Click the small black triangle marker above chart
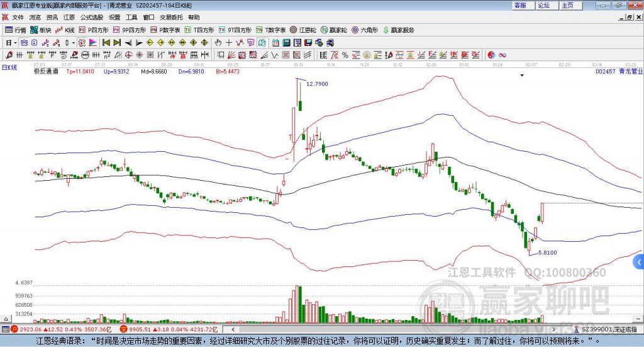Image resolution: width=644 pixels, height=347 pixels. point(522,75)
